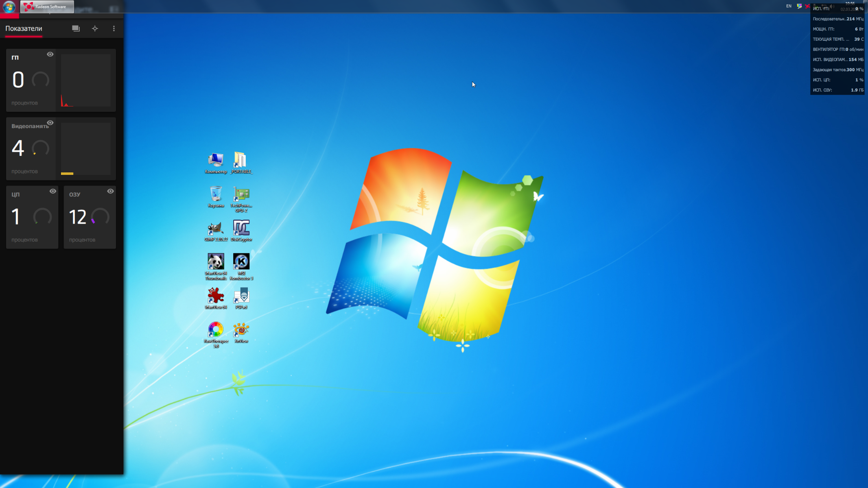This screenshot has width=868, height=488.
Task: Click the crosshair pin icon in sidebar header
Action: coord(95,28)
